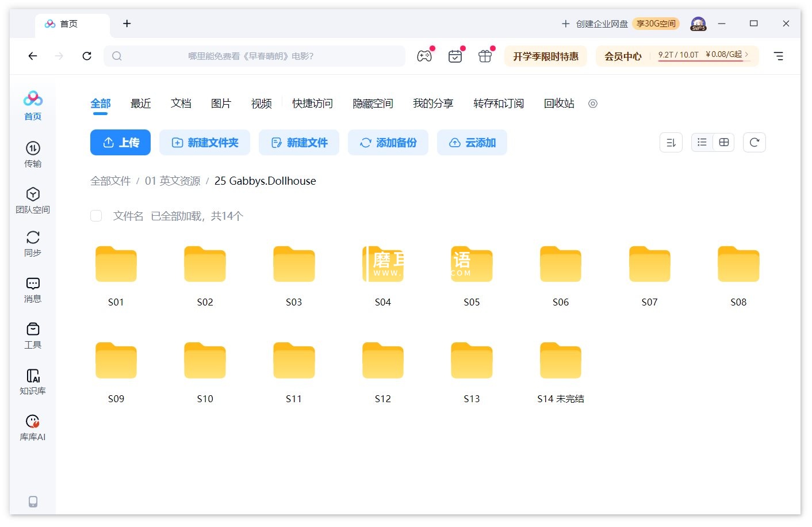The width and height of the screenshot is (812, 527).
Task: Open the gift box icon
Action: [x=485, y=56]
